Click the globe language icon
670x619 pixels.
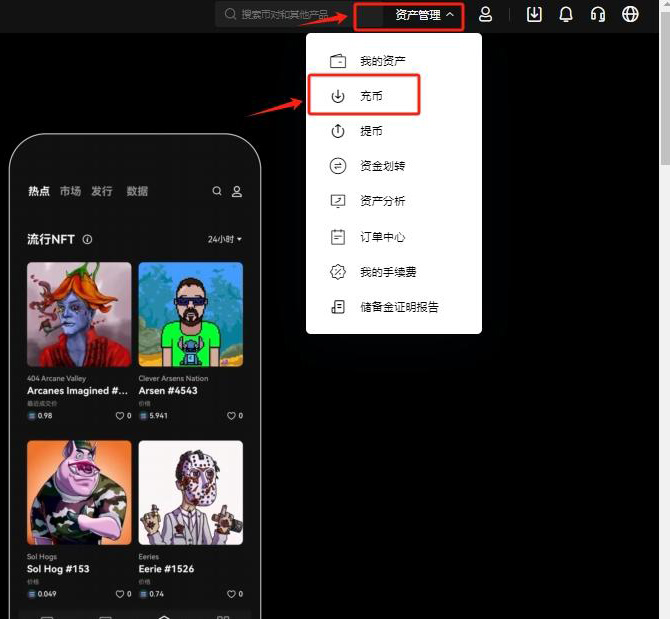click(x=630, y=14)
